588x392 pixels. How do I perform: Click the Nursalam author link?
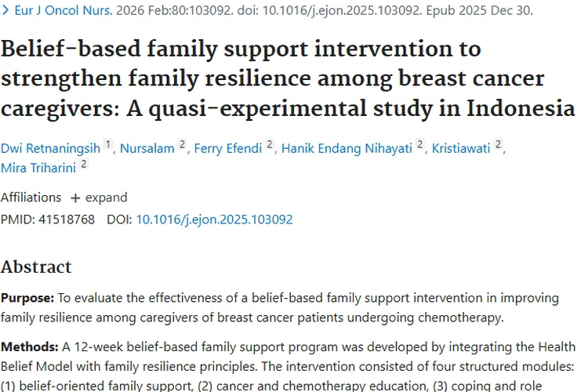click(x=147, y=148)
